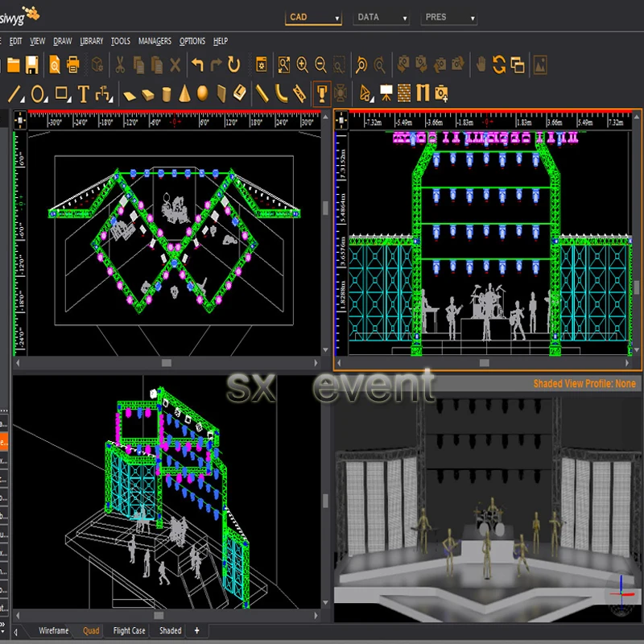The image size is (644, 644).
Task: Select the Screen easel tool
Action: (386, 93)
